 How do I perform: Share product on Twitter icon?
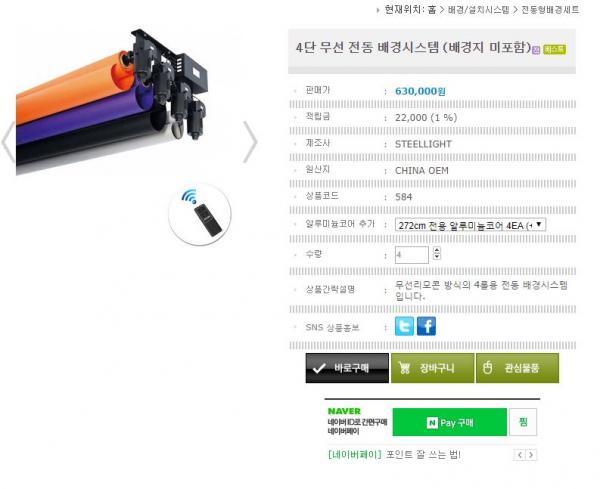coord(404,326)
